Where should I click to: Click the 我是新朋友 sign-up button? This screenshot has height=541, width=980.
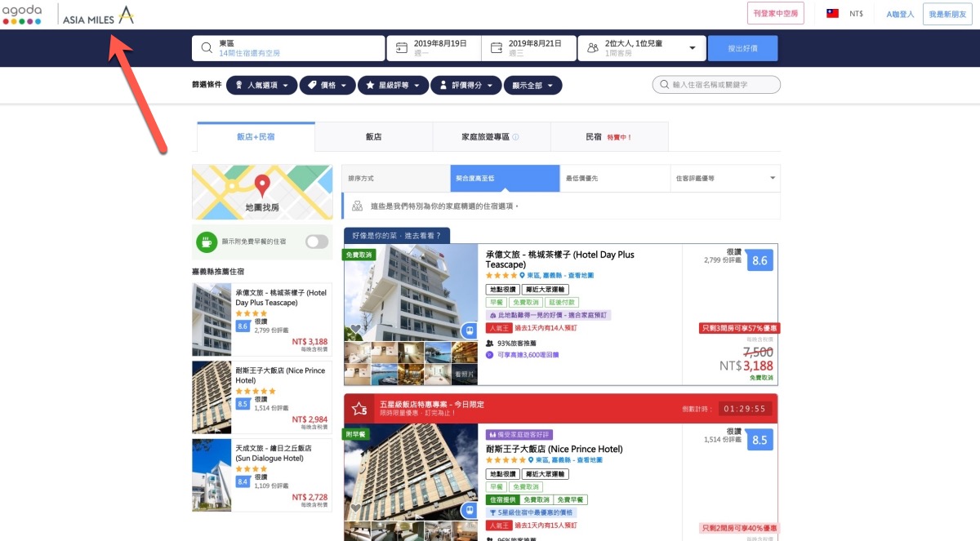[x=947, y=14]
